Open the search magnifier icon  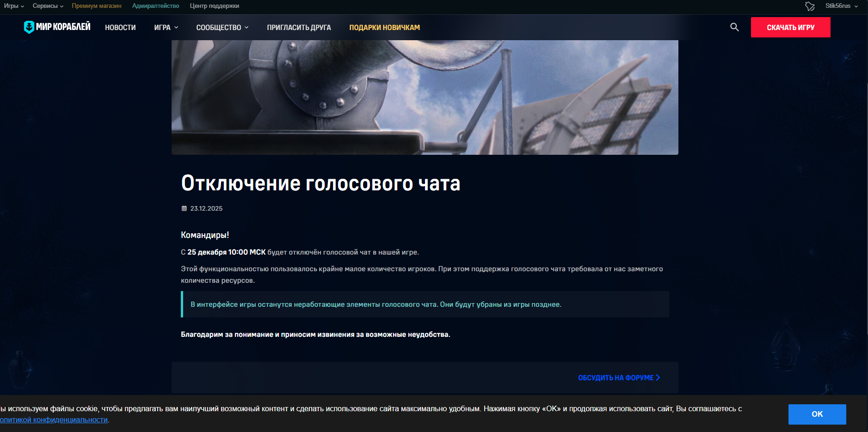(734, 27)
